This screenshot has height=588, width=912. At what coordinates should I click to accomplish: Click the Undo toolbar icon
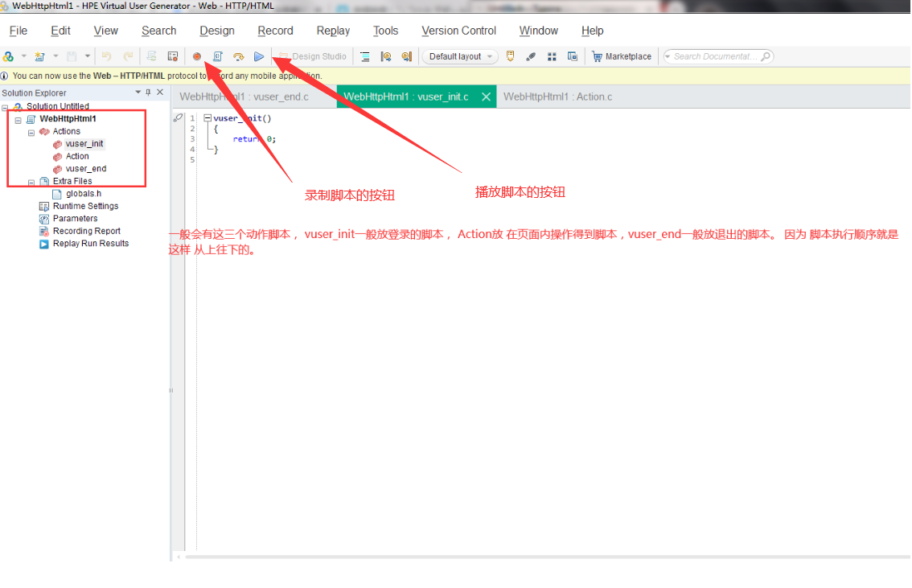pyautogui.click(x=107, y=56)
